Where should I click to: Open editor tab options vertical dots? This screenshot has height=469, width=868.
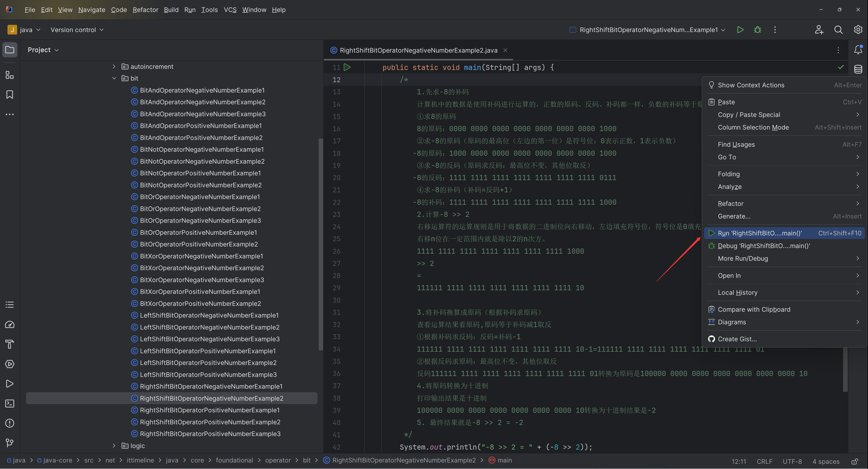(x=838, y=50)
